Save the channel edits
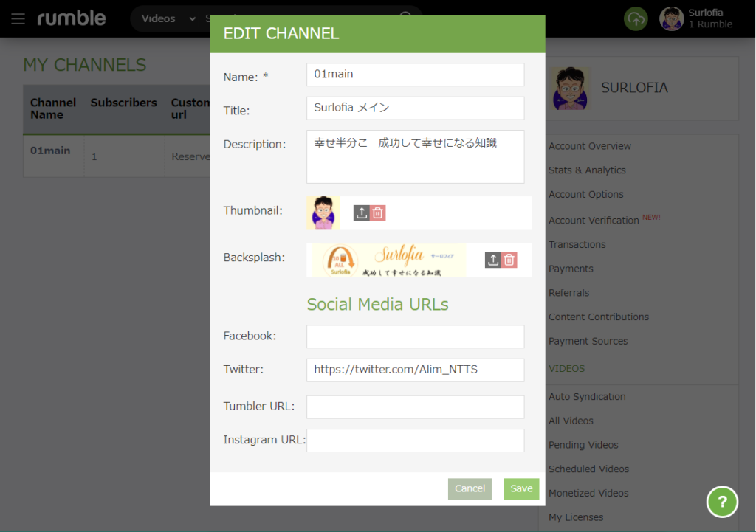 pyautogui.click(x=521, y=488)
